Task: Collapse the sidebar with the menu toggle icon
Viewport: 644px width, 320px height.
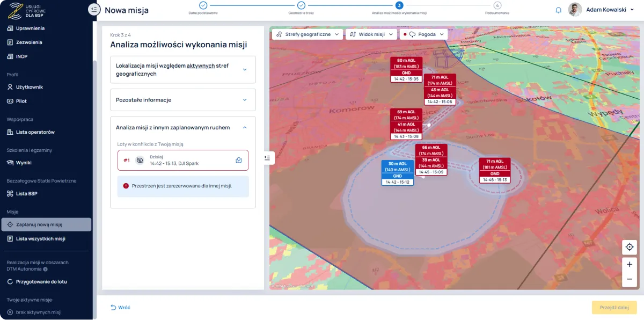Action: (x=94, y=10)
